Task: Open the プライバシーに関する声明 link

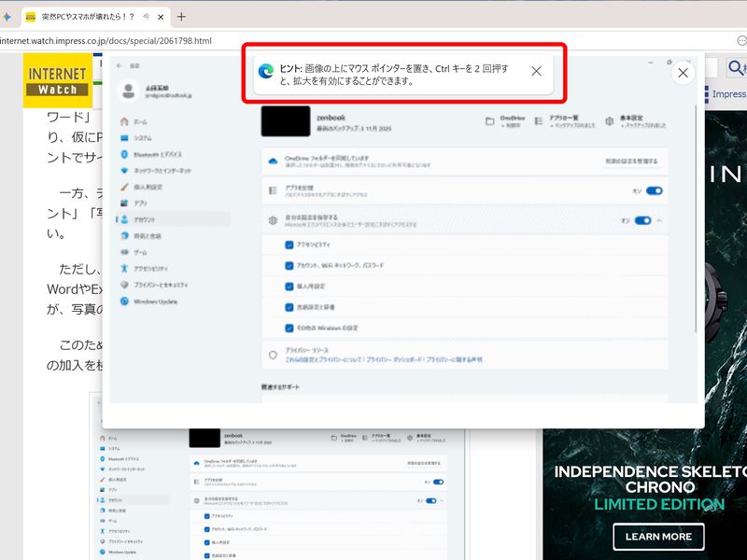Action: (x=454, y=359)
